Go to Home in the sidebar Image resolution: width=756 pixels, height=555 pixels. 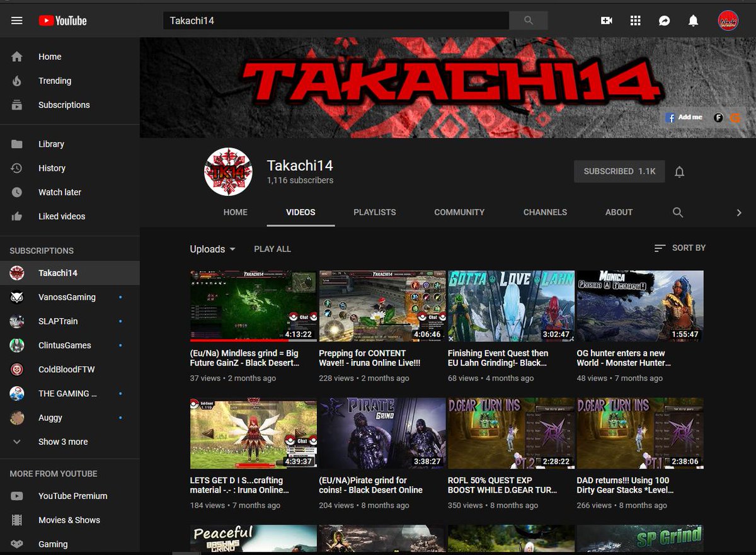pos(70,57)
